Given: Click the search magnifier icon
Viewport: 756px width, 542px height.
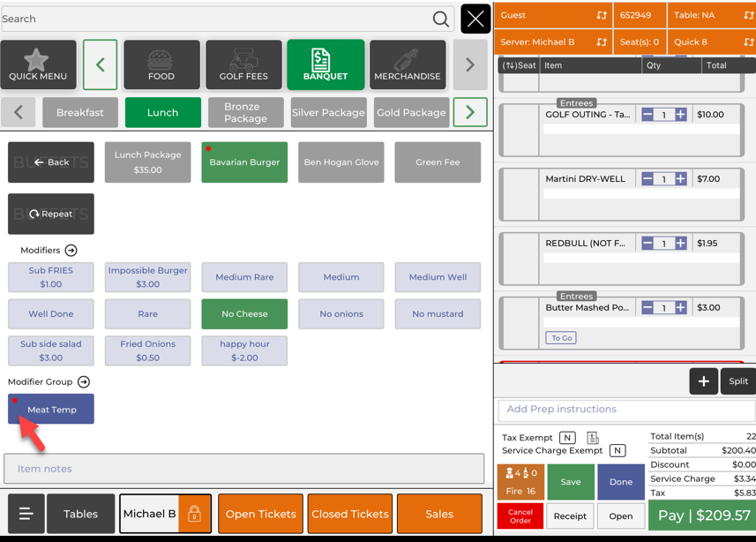Looking at the screenshot, I should (440, 19).
